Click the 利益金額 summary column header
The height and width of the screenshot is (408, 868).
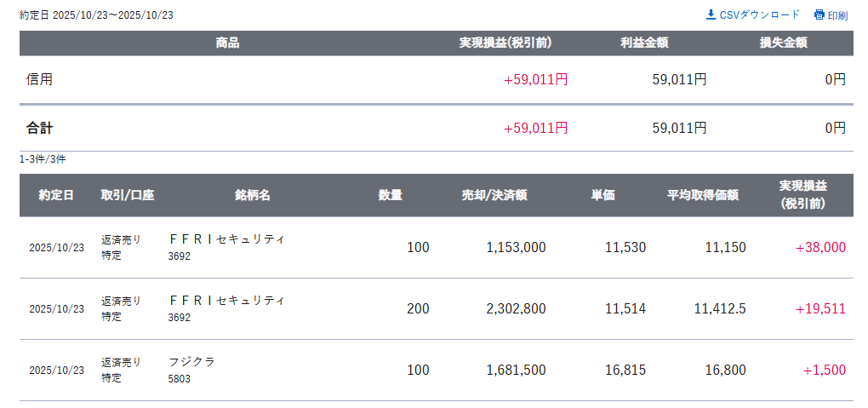[x=643, y=43]
